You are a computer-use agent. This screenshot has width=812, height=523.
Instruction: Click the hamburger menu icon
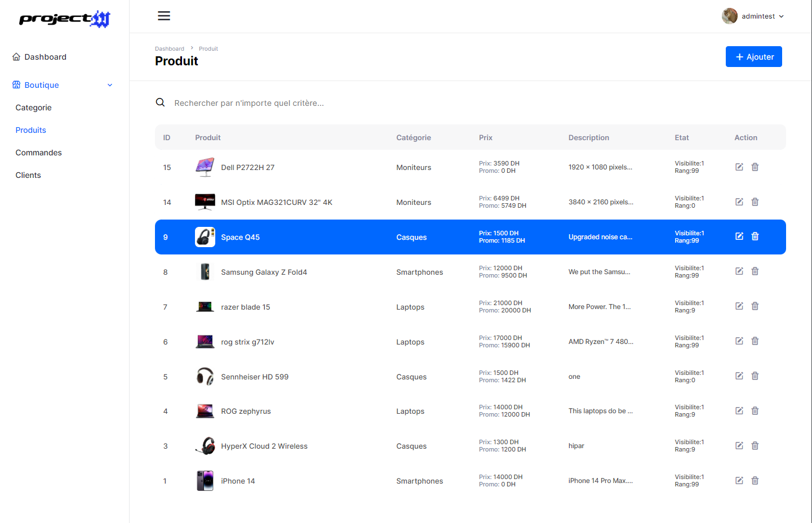click(164, 16)
